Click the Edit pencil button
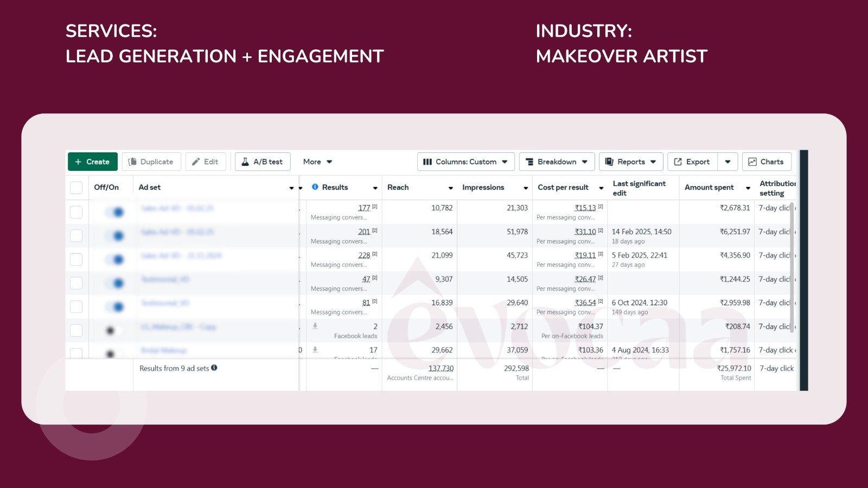The height and width of the screenshot is (488, 868). (205, 162)
